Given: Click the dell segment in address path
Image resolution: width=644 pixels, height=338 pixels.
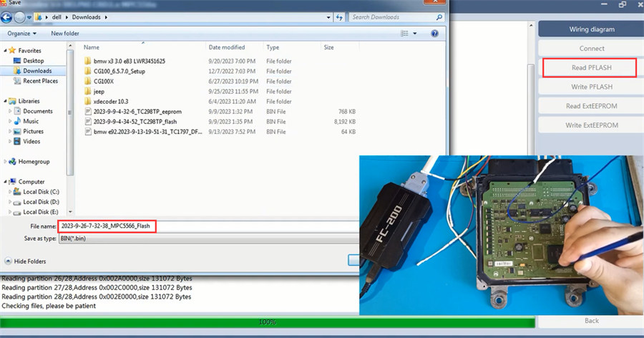Looking at the screenshot, I should pos(57,17).
